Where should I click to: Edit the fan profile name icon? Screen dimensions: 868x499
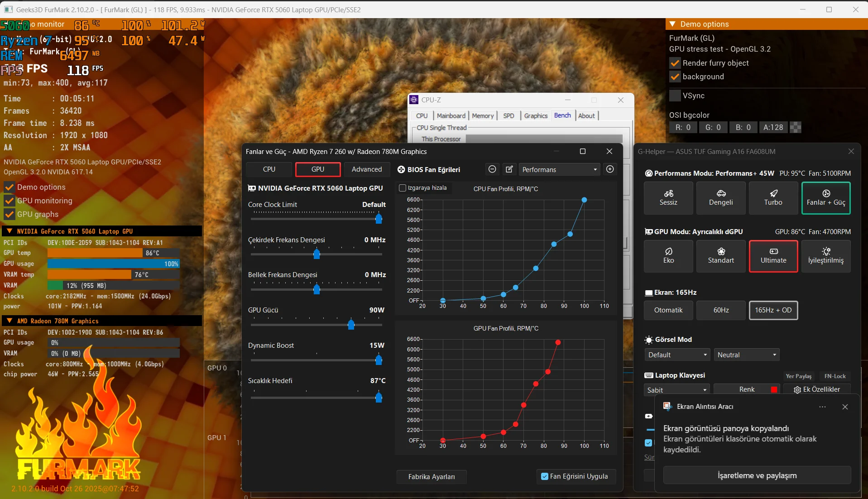click(x=509, y=169)
